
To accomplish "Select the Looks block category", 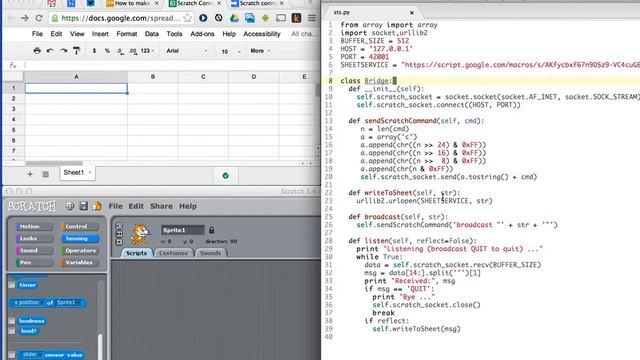I will (34, 238).
